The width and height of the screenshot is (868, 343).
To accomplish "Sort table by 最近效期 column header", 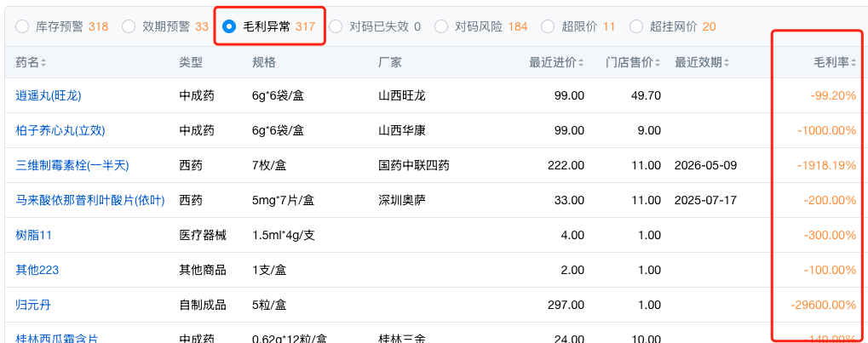I will click(x=702, y=62).
